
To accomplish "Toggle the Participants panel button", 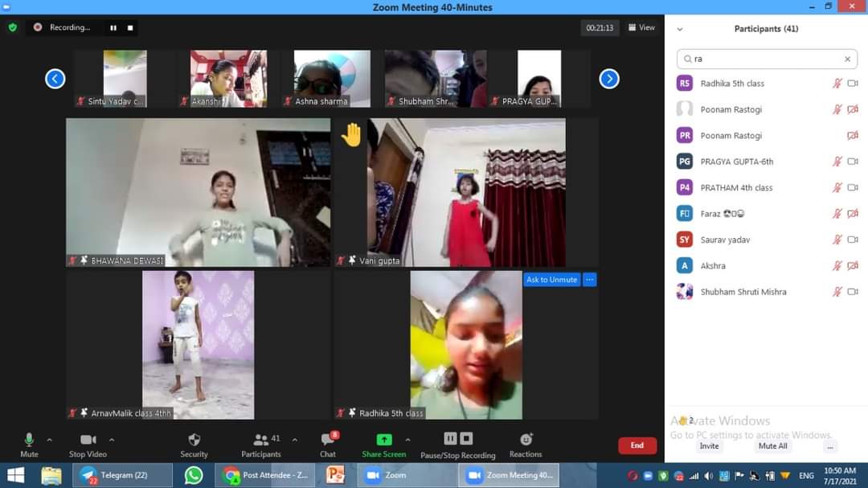I will [260, 445].
